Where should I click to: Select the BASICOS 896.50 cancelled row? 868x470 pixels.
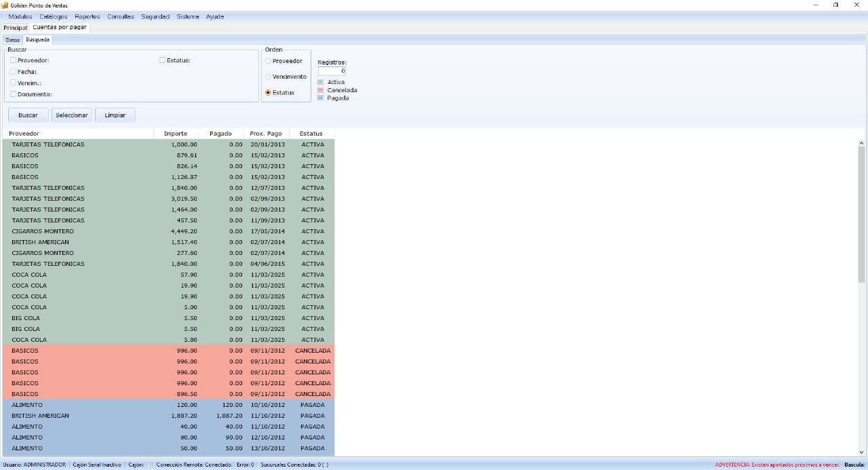[169, 394]
